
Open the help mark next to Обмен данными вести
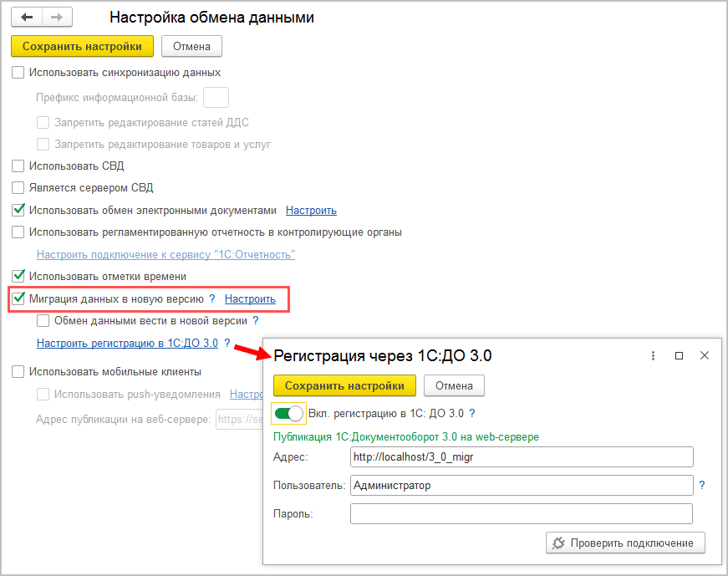click(256, 320)
